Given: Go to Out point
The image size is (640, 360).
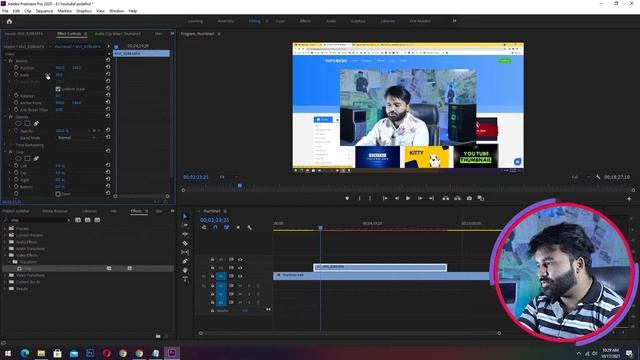Looking at the screenshot, I should (431, 198).
